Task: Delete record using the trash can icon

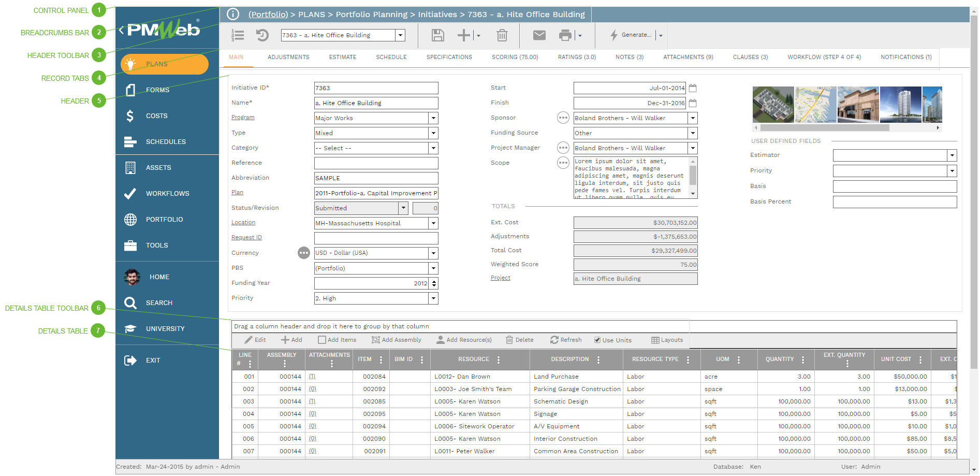Action: [x=502, y=35]
